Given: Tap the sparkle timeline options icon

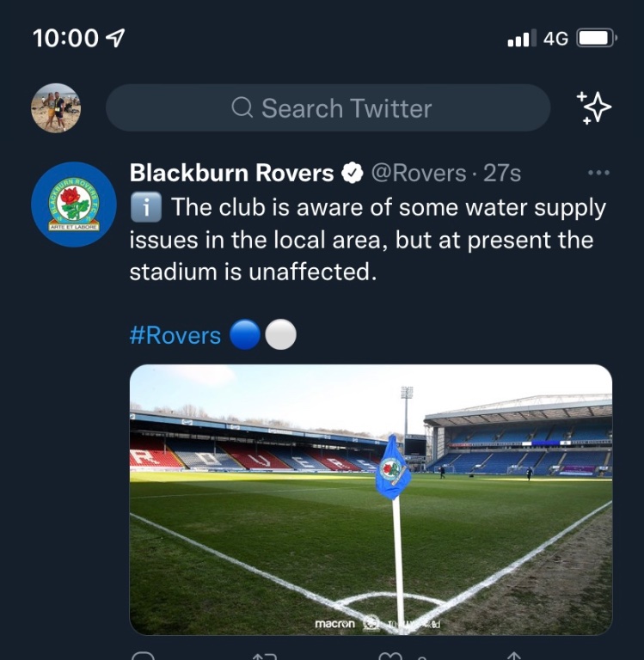Looking at the screenshot, I should (593, 108).
